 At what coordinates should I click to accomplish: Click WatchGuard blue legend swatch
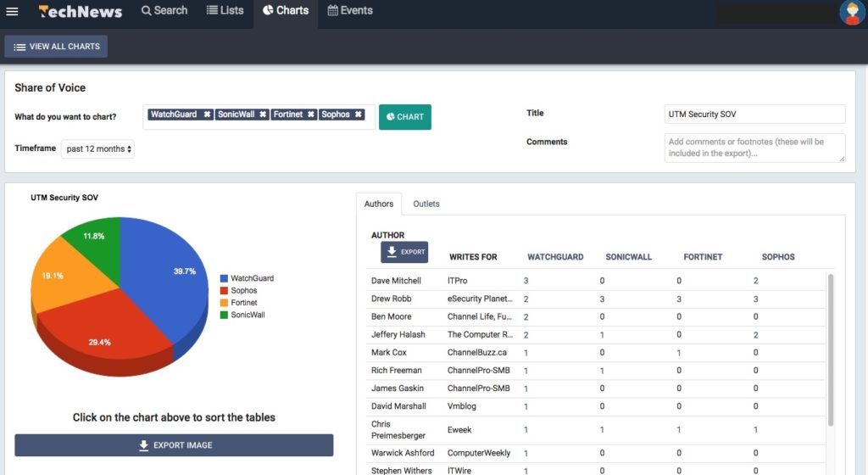(224, 278)
